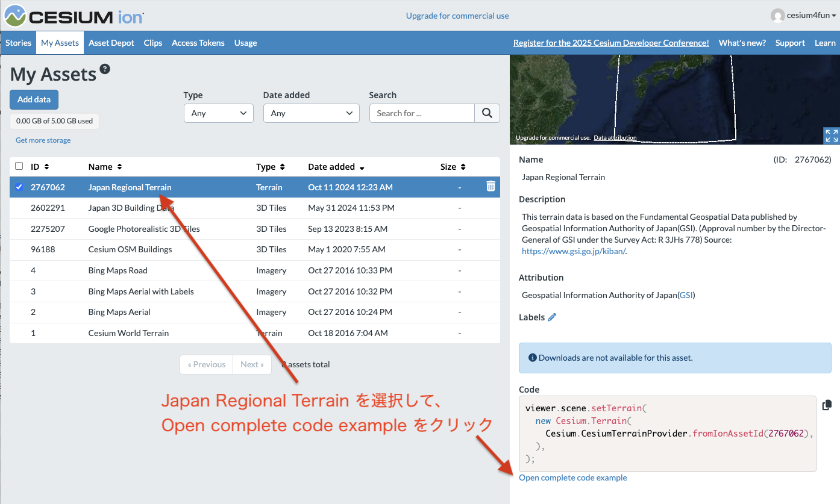Open the Type filter dropdown
Image resolution: width=840 pixels, height=504 pixels.
pos(218,113)
